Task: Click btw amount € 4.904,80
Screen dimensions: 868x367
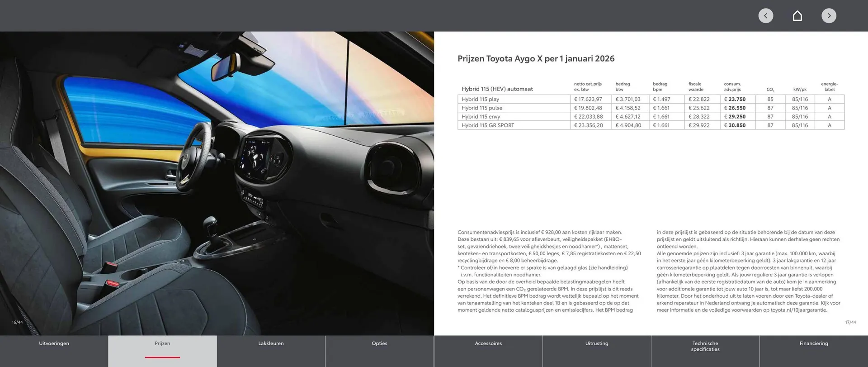Action: pos(628,125)
